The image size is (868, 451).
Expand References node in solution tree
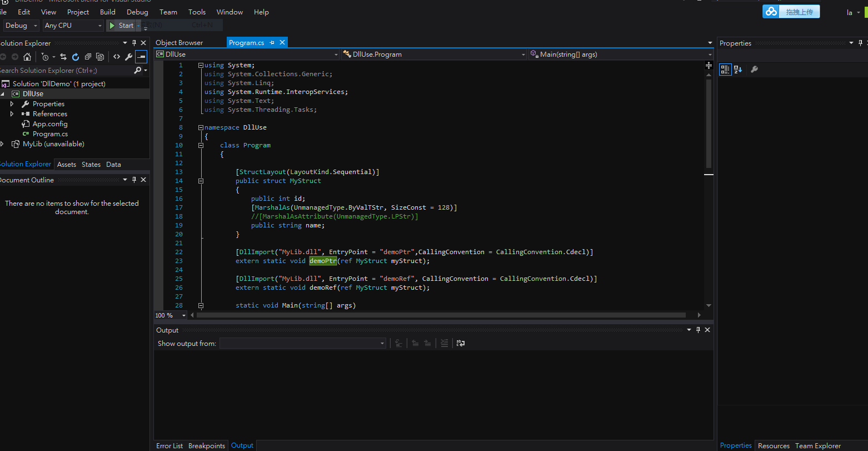coord(12,114)
